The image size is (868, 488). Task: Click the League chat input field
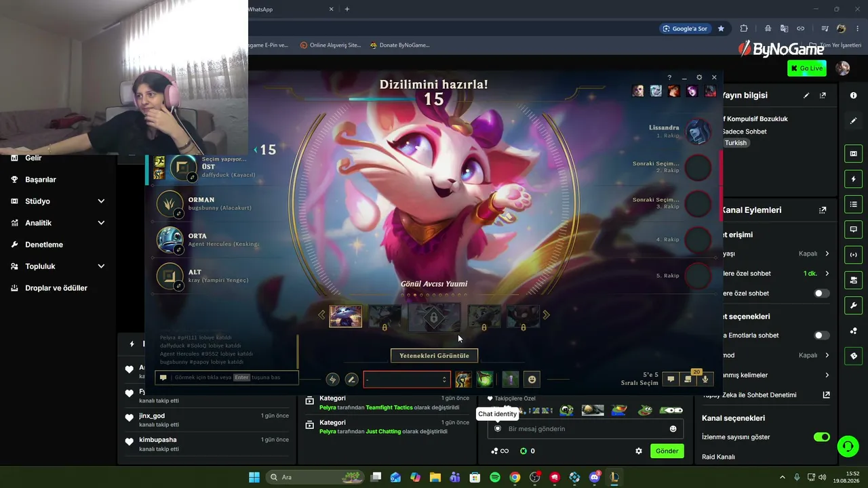(x=226, y=378)
